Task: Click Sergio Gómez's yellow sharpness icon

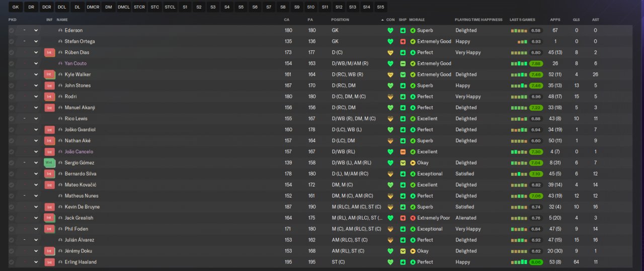Action: point(403,163)
